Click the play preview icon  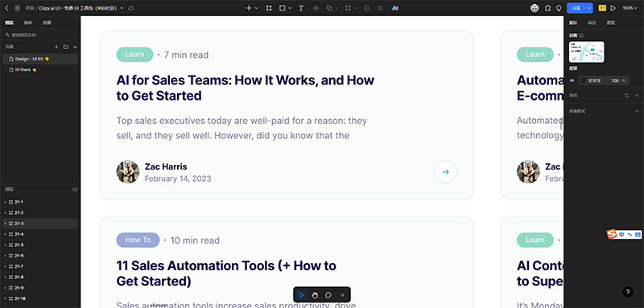coord(613,8)
